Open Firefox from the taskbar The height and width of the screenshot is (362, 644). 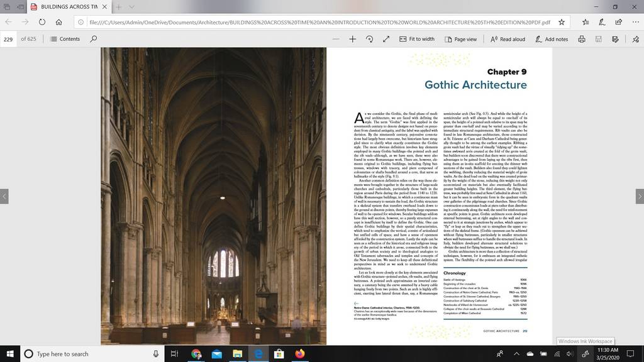pos(300,354)
